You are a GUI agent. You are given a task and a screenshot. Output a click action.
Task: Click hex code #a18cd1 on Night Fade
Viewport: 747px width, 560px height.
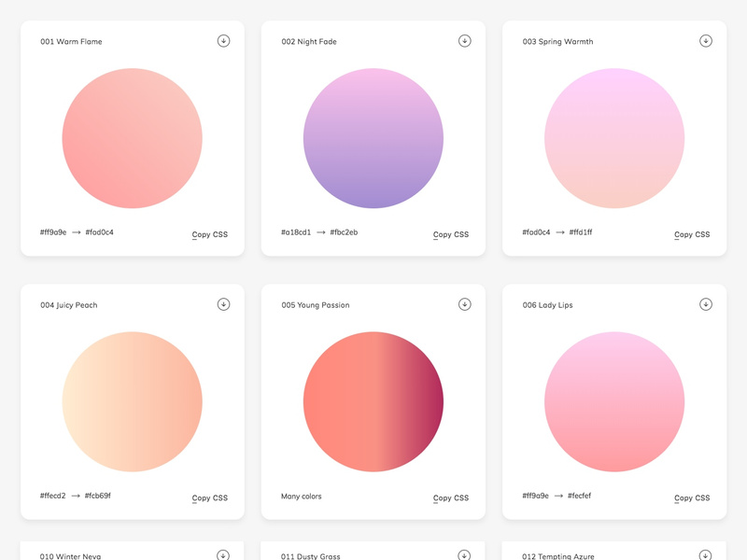(296, 232)
